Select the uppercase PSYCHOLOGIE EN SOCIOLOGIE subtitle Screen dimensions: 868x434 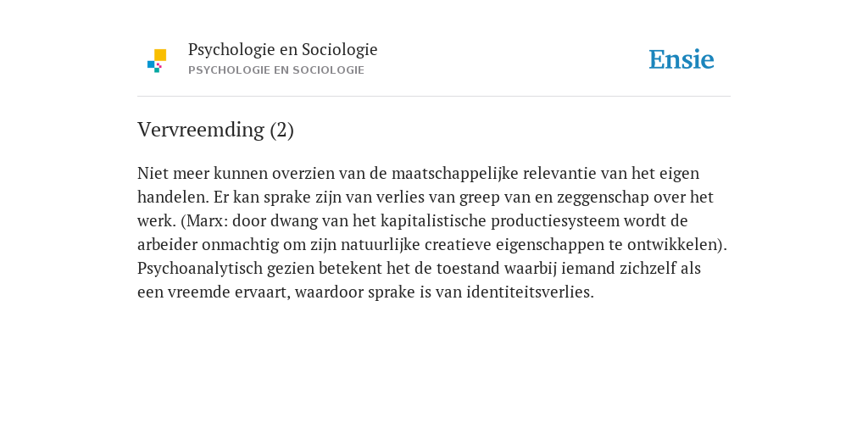pos(276,70)
